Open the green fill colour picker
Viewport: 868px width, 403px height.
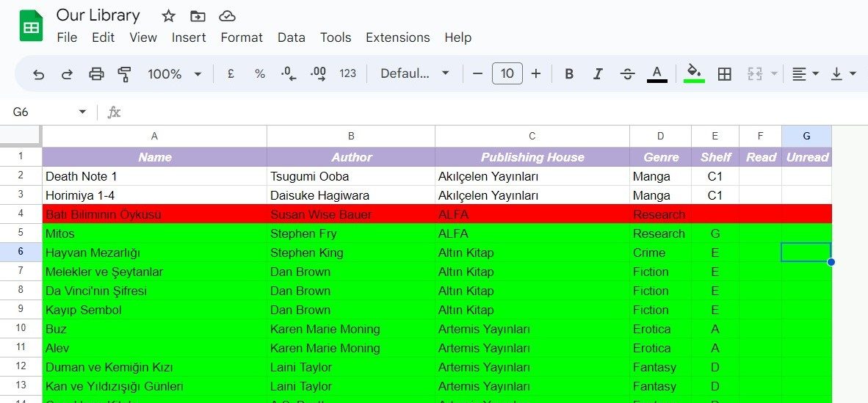click(693, 74)
